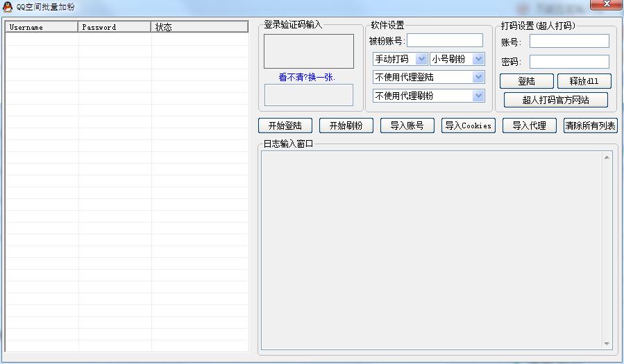The image size is (624, 364).
Task: Click the QQ penguin icon in title bar
Action: coord(8,7)
